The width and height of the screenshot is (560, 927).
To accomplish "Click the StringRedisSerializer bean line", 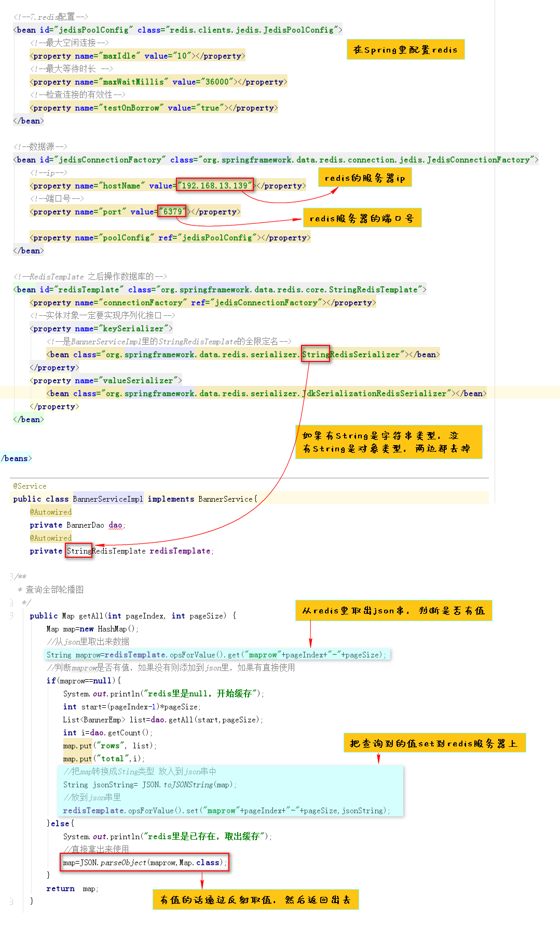I will [243, 355].
